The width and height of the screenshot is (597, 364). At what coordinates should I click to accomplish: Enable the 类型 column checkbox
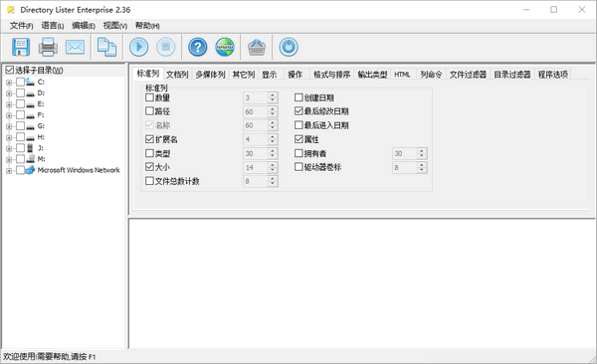(149, 153)
